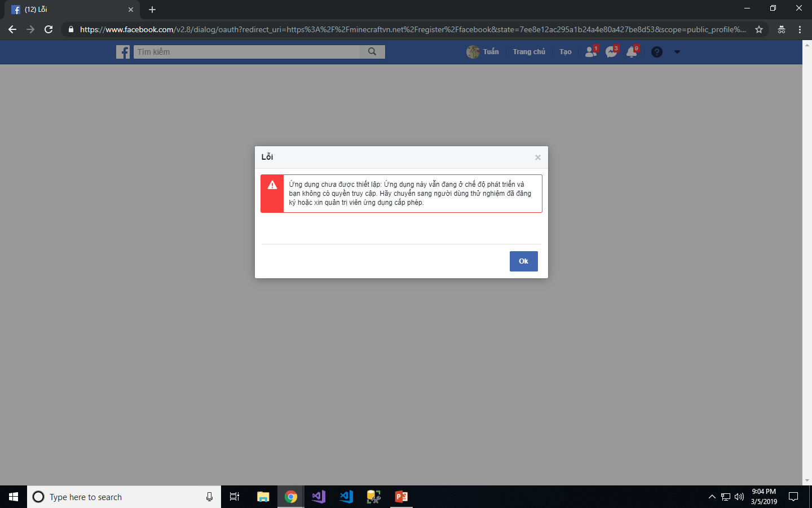The image size is (812, 508).
Task: Click the Facebook logo icon
Action: [123, 52]
